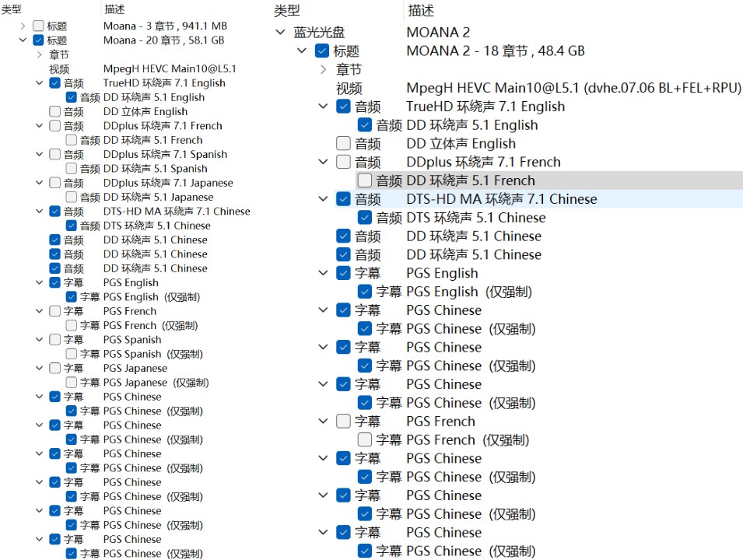Collapse the Moana 20-chapter title tree
This screenshot has height=560, width=743.
(x=23, y=40)
